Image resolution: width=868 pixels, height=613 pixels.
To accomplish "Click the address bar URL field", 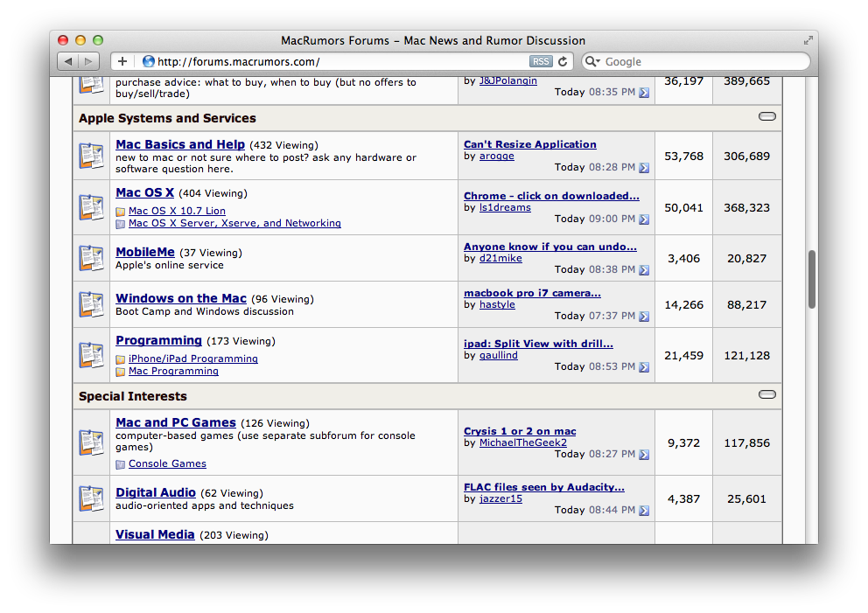I will coord(340,61).
